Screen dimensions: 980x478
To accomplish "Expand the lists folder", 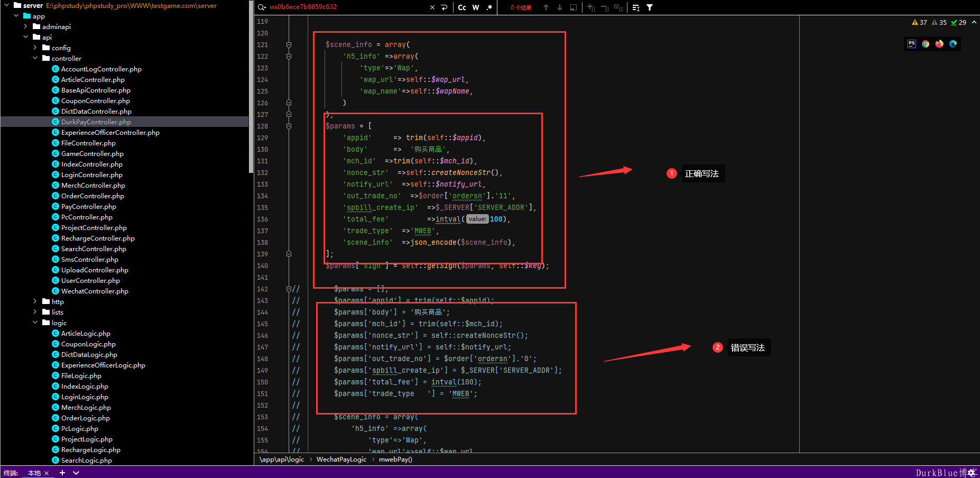I will click(x=35, y=312).
